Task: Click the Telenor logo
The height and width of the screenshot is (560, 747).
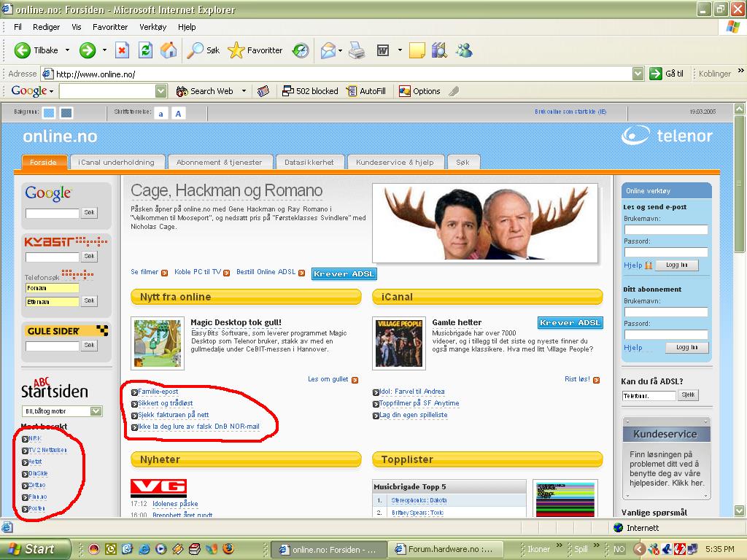Action: (x=667, y=136)
